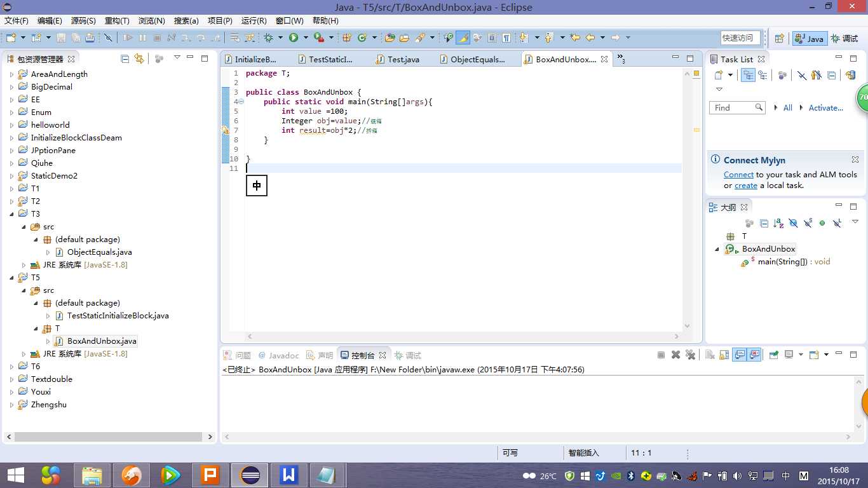Image resolution: width=868 pixels, height=488 pixels.
Task: Expand JRE system library under T5
Action: pyautogui.click(x=24, y=354)
